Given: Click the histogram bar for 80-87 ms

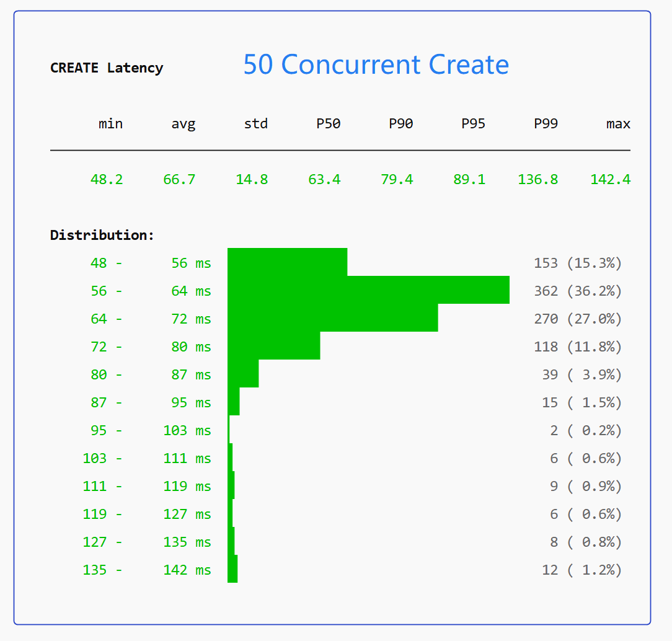Looking at the screenshot, I should pos(243,373).
